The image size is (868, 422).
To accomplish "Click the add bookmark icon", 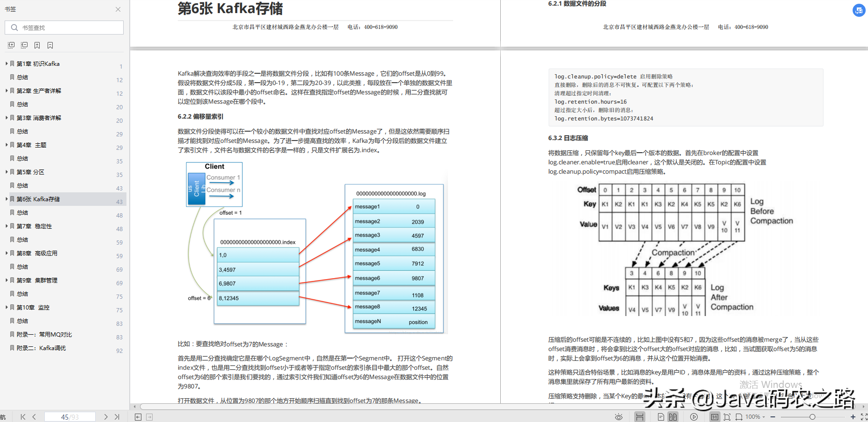I will pyautogui.click(x=37, y=45).
